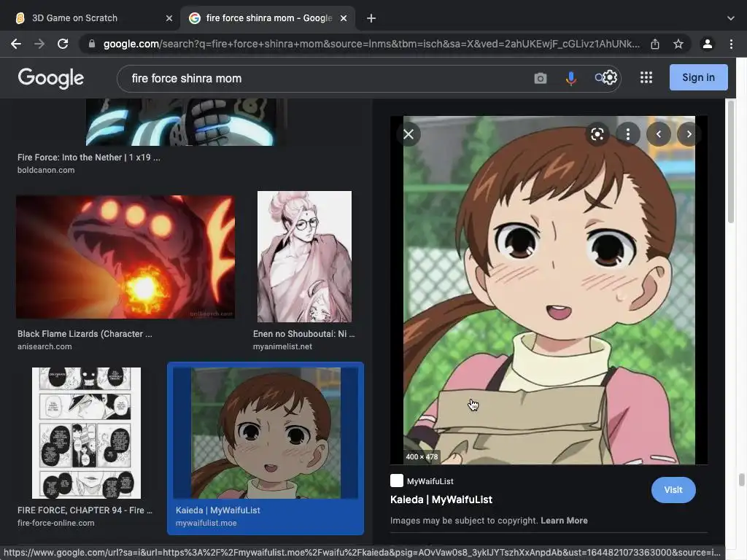Image resolution: width=747 pixels, height=560 pixels.
Task: Search by image with camera icon
Action: 541,78
